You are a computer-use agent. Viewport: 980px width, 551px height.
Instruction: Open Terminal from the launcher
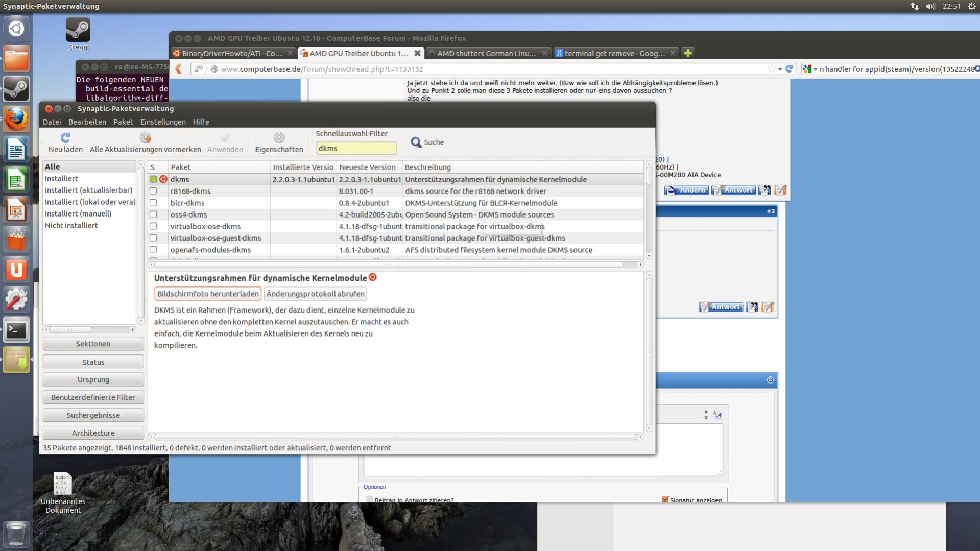tap(16, 330)
